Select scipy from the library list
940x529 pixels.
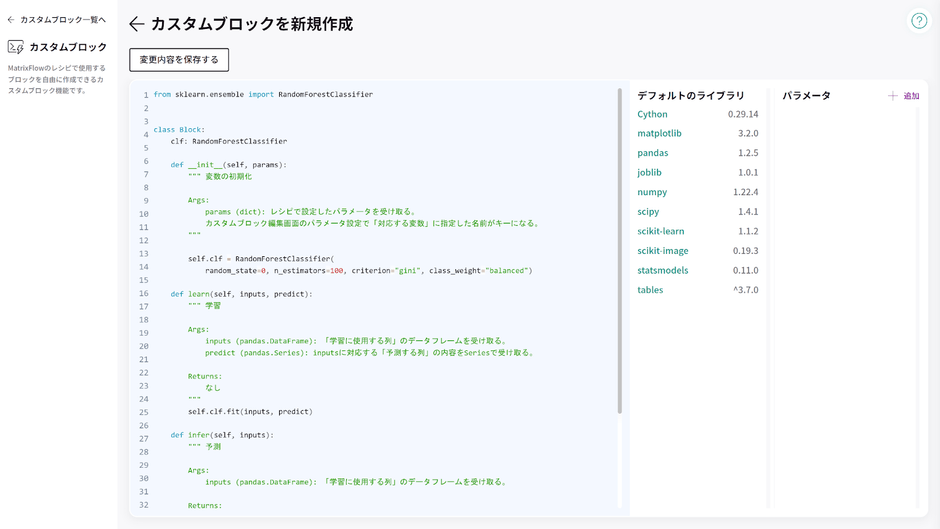coord(648,211)
